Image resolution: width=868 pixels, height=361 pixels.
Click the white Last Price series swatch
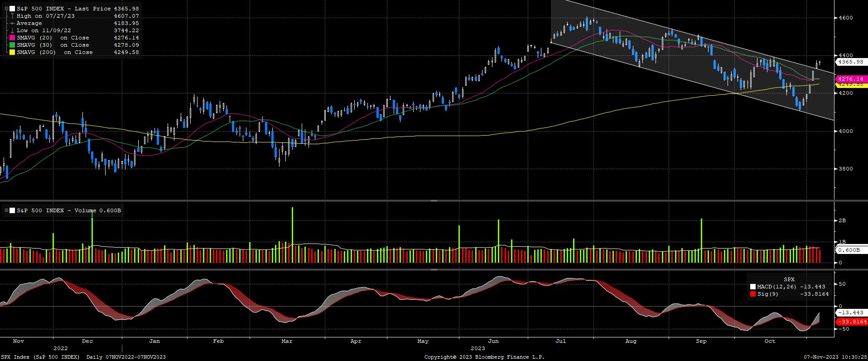(12, 9)
